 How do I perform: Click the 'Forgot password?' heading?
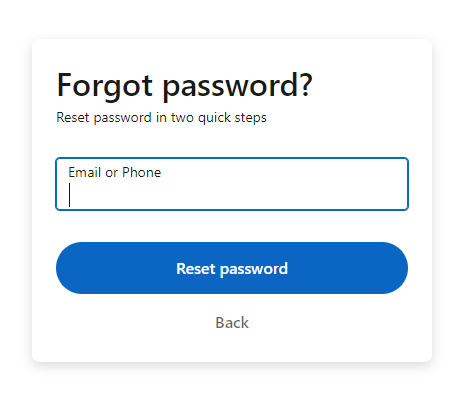(185, 86)
